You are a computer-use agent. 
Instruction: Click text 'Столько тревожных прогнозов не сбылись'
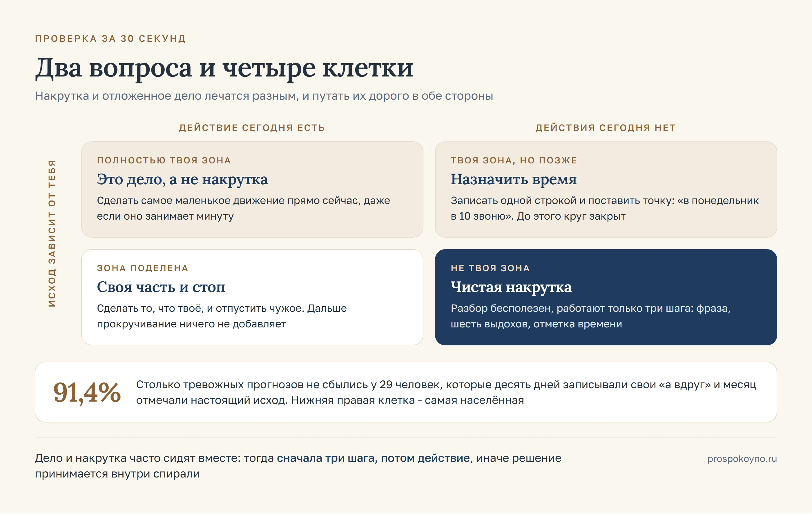(256, 385)
